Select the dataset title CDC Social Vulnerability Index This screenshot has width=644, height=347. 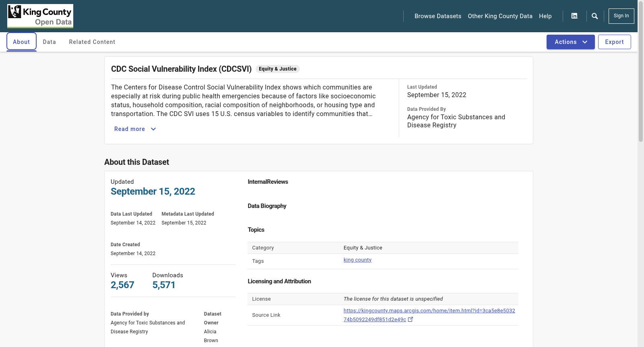(181, 69)
